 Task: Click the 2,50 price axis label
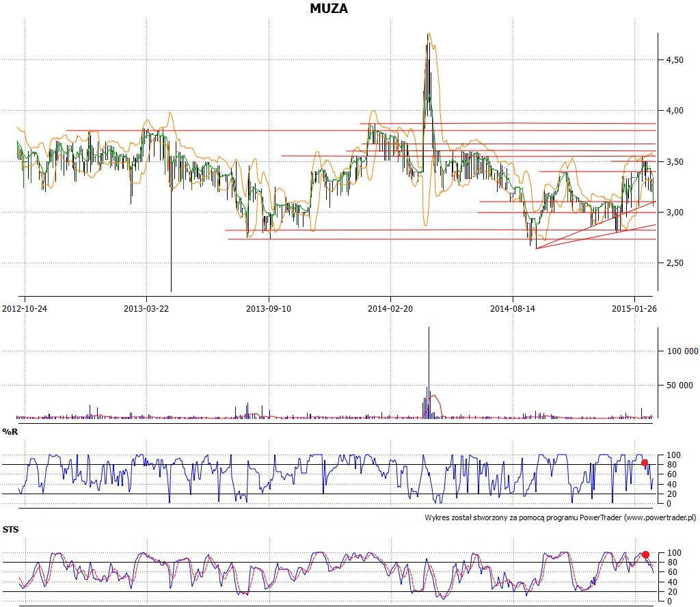point(675,263)
